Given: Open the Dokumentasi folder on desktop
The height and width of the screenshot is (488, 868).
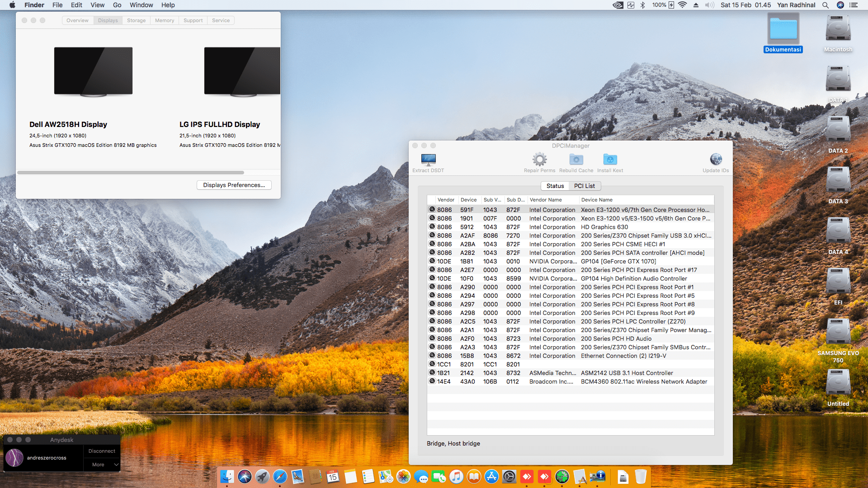Looking at the screenshot, I should [783, 29].
